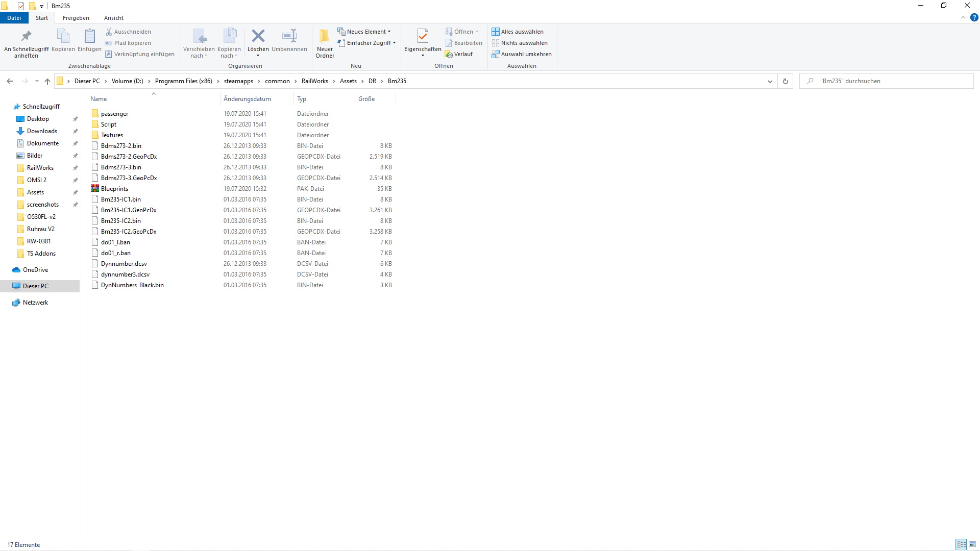Collapse the ribbon with the chevron
Screen dimensions: 980x551
coord(963,18)
